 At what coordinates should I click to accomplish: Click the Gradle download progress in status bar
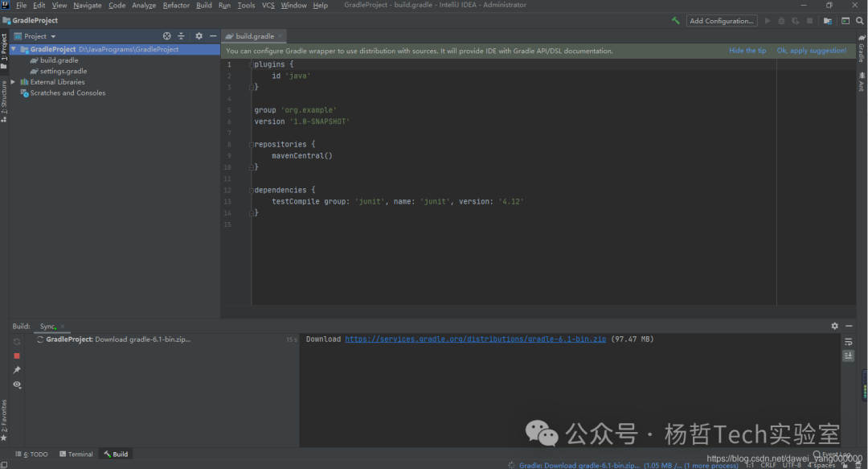point(579,465)
